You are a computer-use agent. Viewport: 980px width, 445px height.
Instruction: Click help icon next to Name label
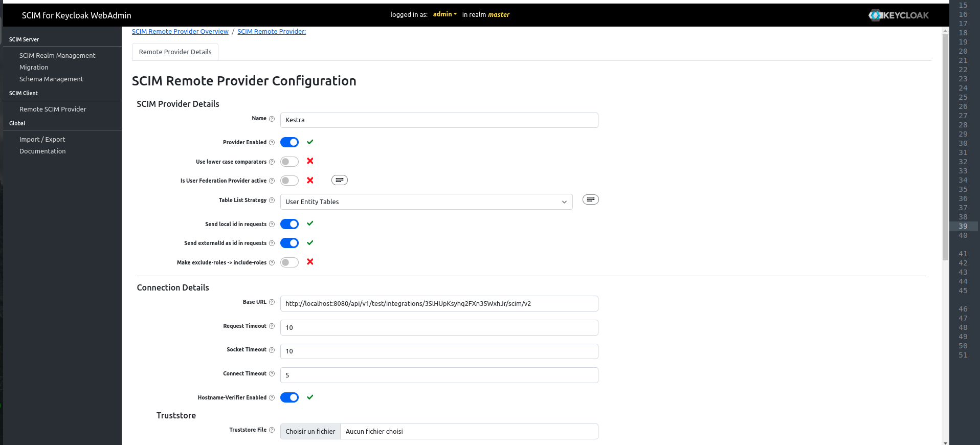[272, 119]
